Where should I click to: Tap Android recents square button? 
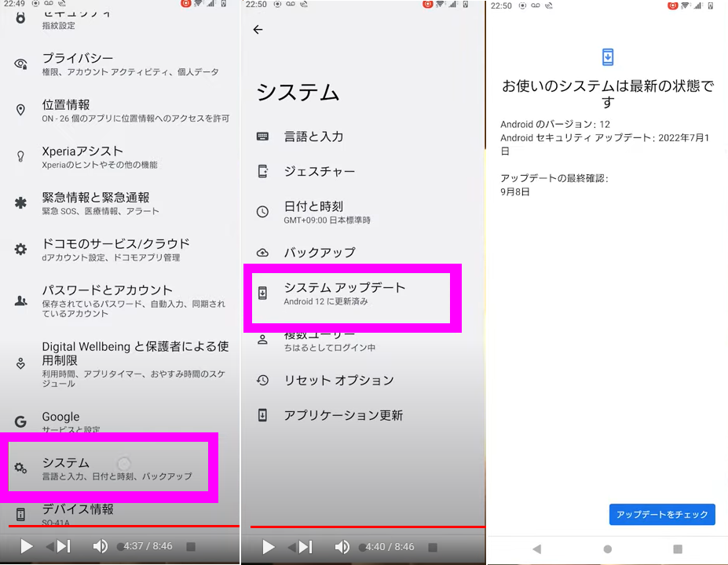(678, 549)
